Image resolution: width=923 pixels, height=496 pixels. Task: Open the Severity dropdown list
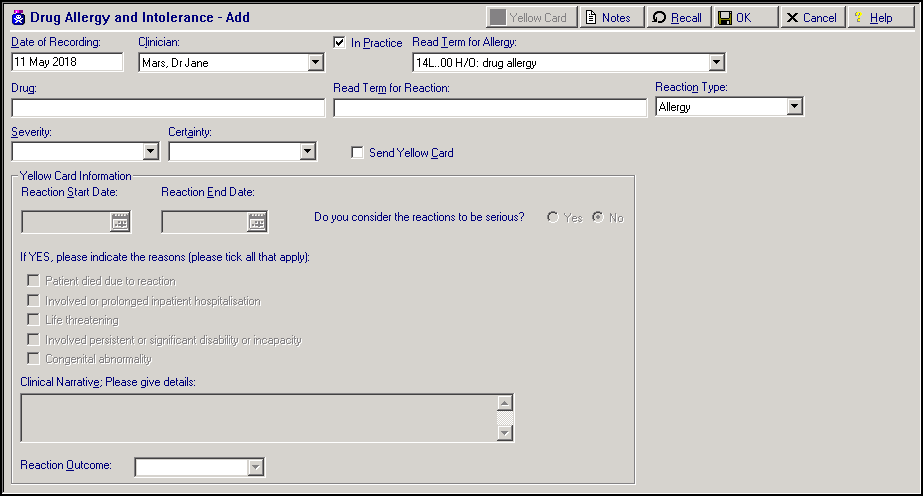tap(151, 152)
